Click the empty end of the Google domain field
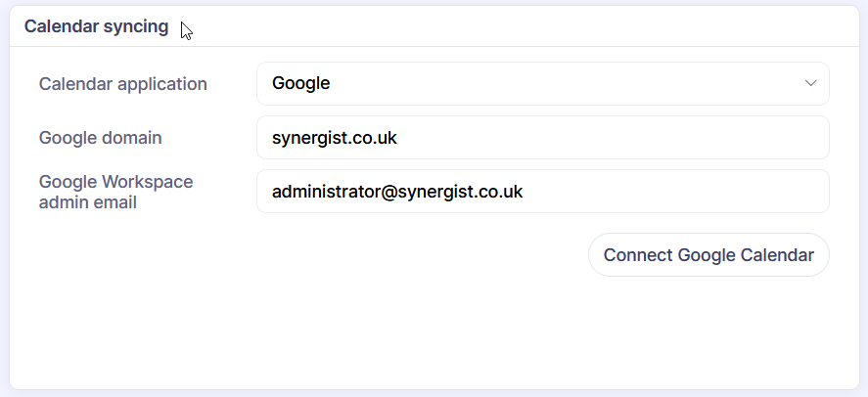 (x=685, y=138)
